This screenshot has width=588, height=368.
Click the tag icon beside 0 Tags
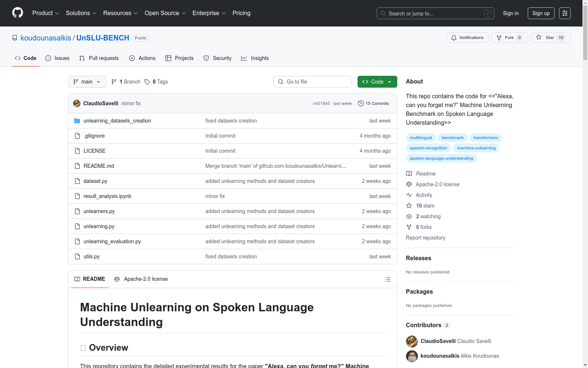coord(147,82)
